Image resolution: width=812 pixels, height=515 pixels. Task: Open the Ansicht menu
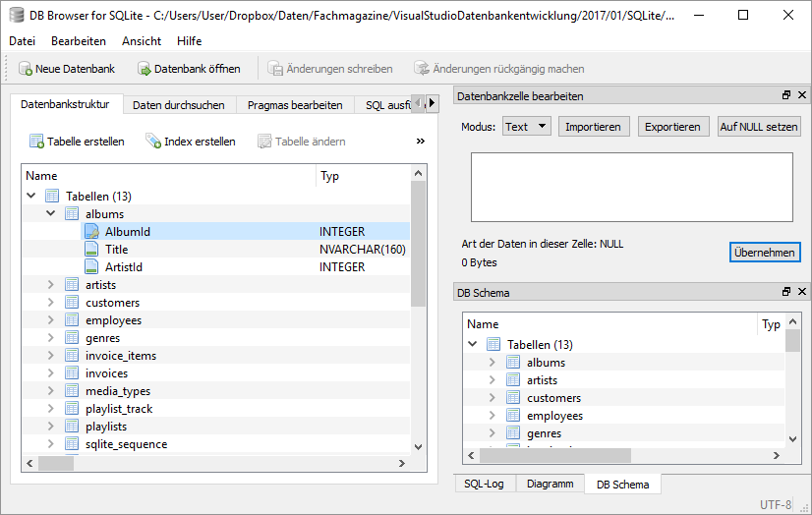142,41
